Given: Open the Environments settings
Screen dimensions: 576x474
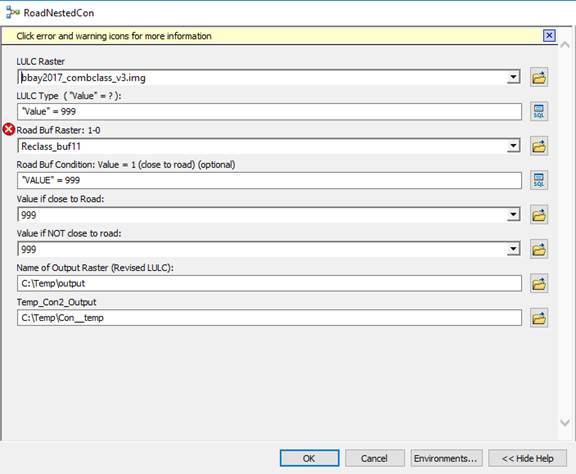Looking at the screenshot, I should point(446,458).
